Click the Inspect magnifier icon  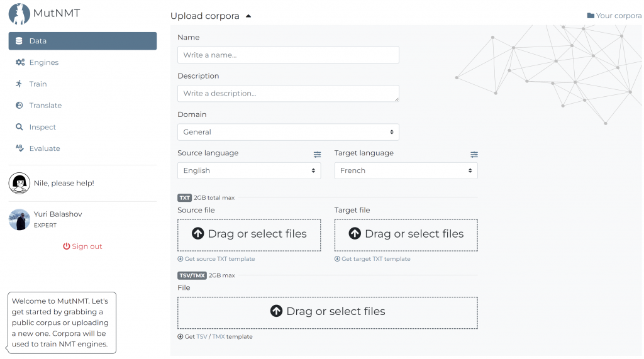point(19,127)
